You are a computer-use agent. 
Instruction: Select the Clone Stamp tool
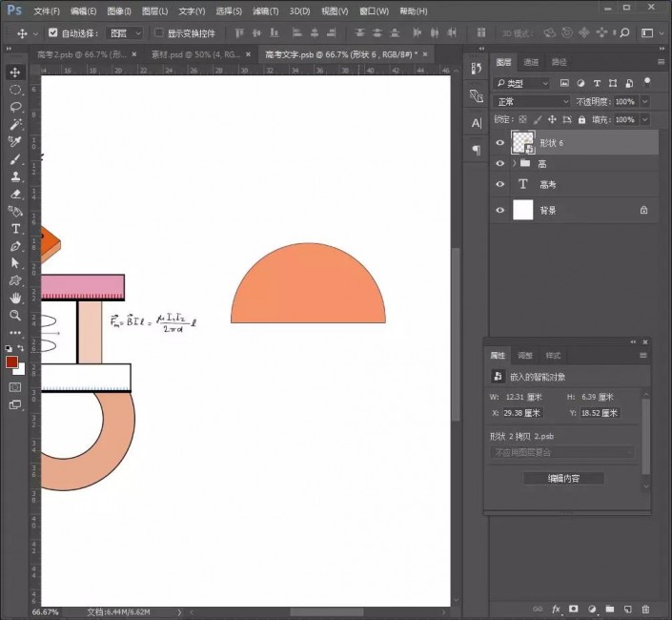pyautogui.click(x=15, y=176)
